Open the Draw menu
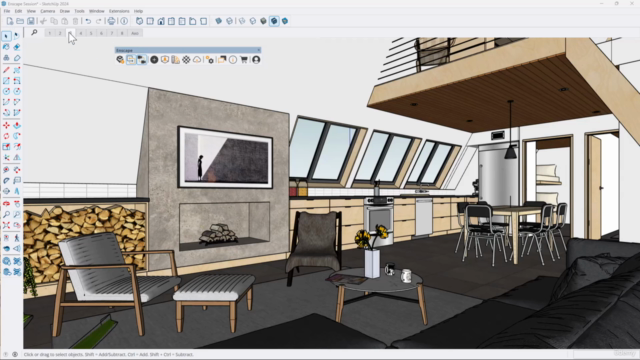Viewport: 640px width, 360px height. [x=65, y=11]
